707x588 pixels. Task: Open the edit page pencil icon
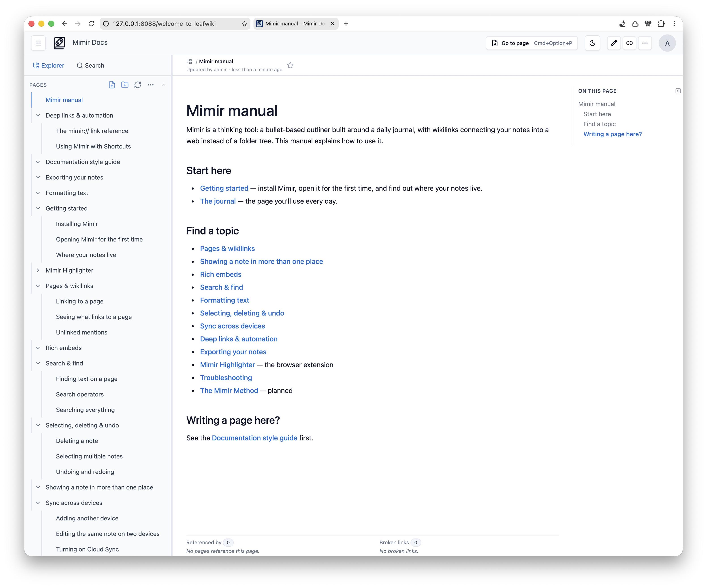(x=614, y=43)
